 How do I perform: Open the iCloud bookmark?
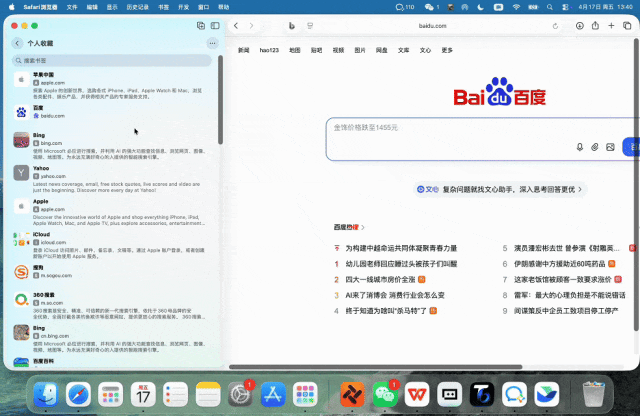coord(110,245)
